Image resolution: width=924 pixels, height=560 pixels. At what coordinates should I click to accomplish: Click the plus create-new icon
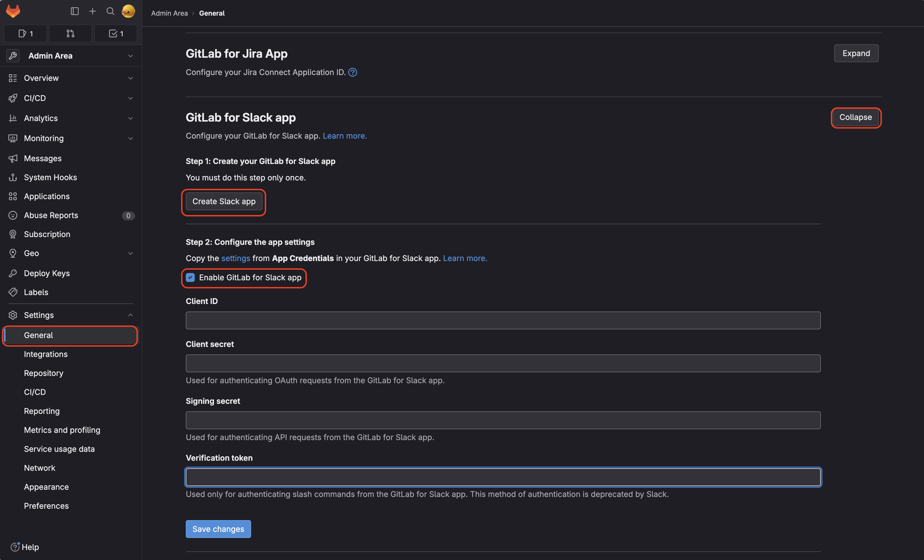92,11
